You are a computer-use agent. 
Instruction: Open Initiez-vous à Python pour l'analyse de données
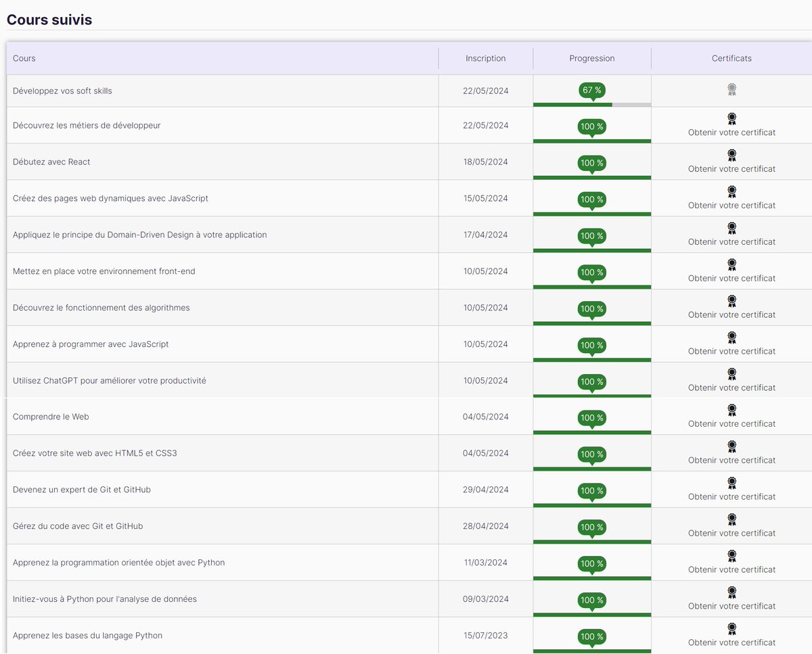coord(105,599)
